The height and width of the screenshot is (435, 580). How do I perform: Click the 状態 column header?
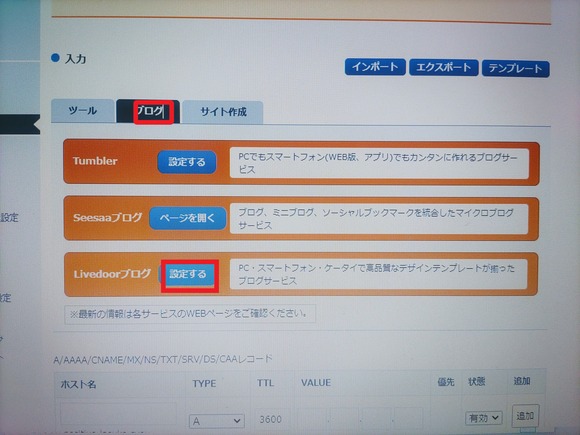point(476,381)
